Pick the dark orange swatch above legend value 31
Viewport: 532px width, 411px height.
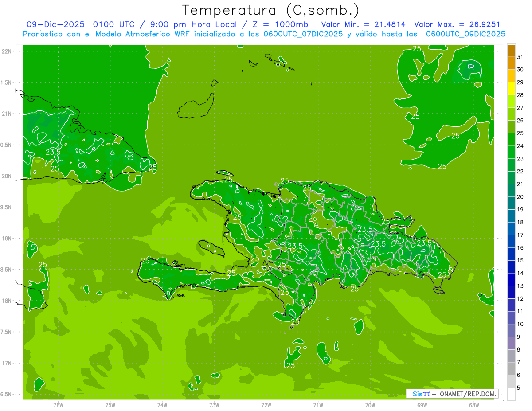(x=511, y=51)
